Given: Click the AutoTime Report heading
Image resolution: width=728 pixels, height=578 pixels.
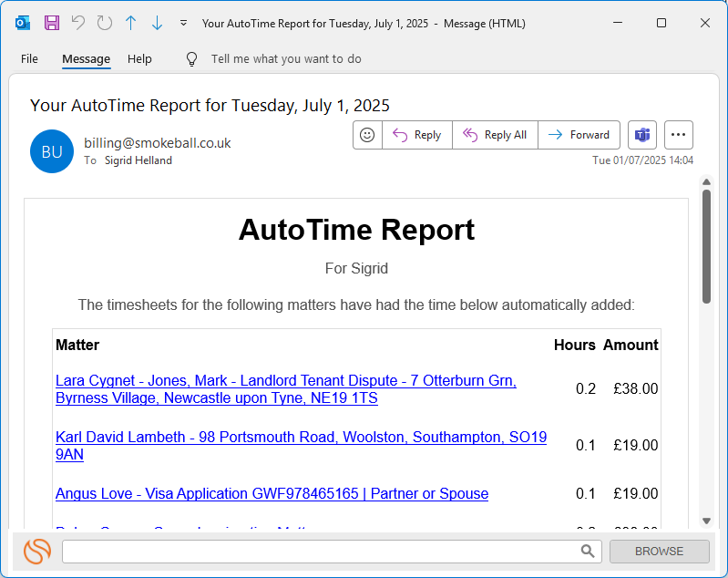Looking at the screenshot, I should click(356, 230).
